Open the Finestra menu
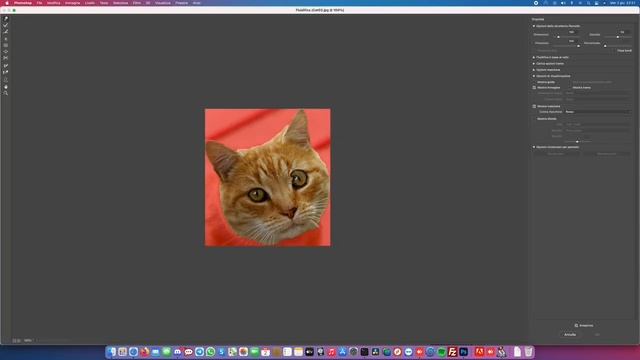The image size is (640, 360). pyautogui.click(x=182, y=3)
